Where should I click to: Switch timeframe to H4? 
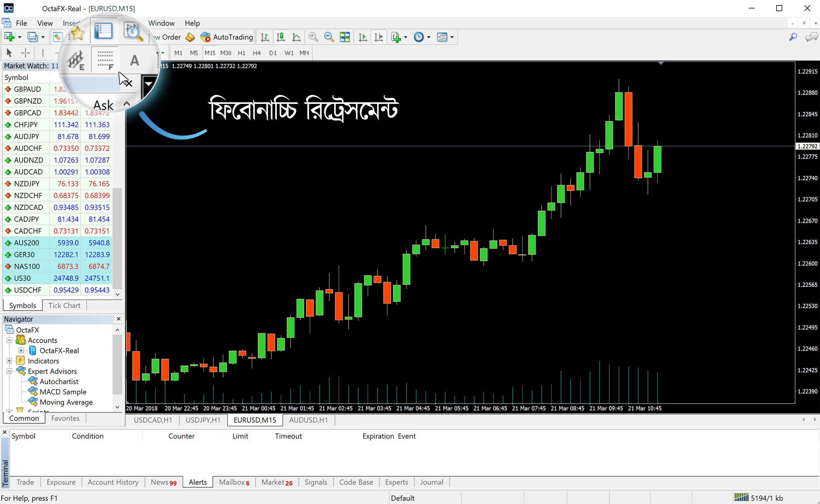coord(257,53)
